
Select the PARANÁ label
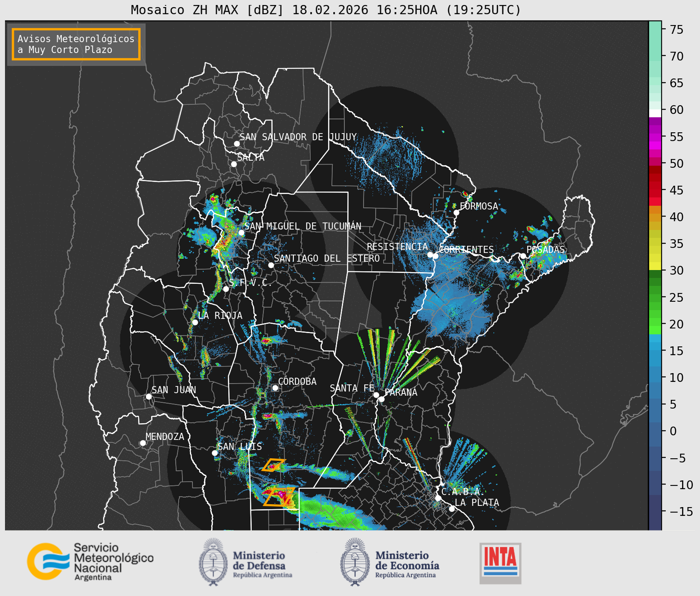click(401, 392)
